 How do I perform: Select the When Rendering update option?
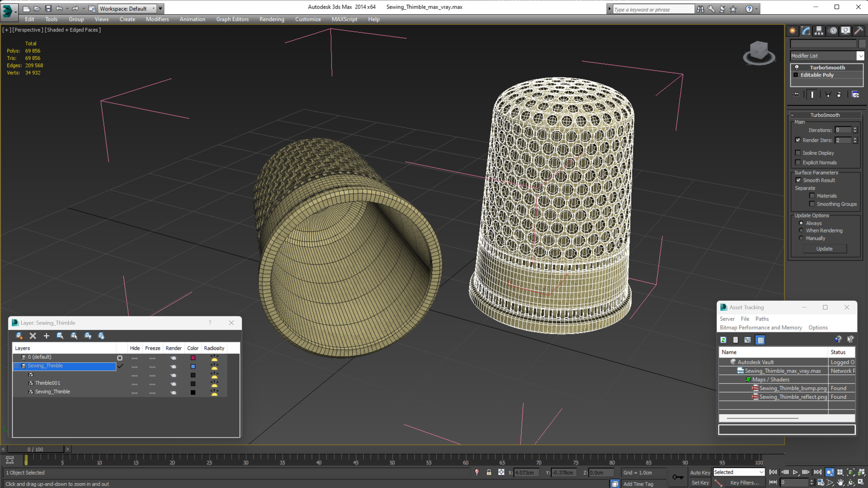[801, 230]
